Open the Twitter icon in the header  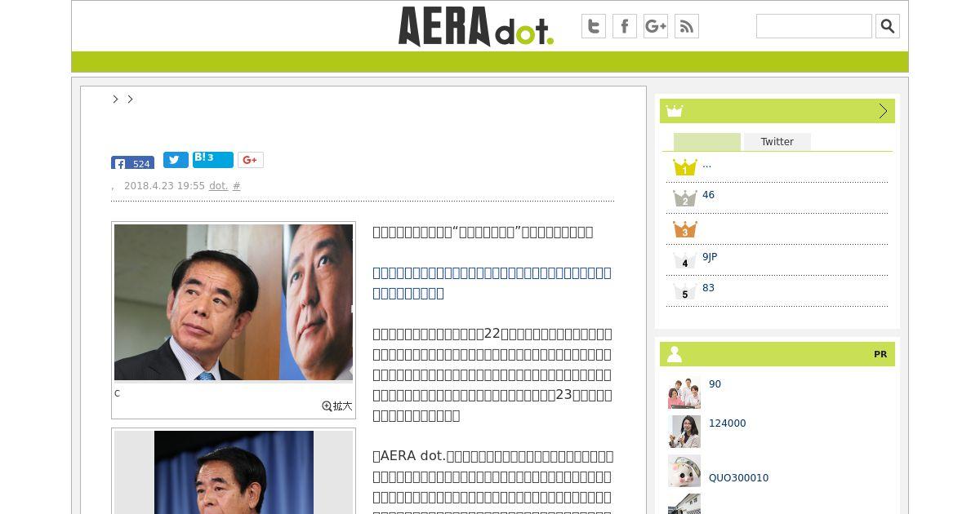tap(594, 26)
